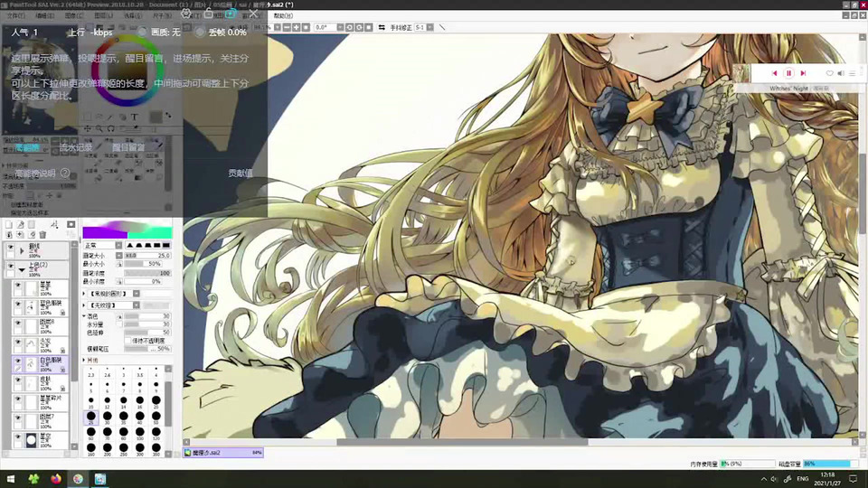Switch to the 流水记录 tab
Image resolution: width=868 pixels, height=488 pixels.
76,147
